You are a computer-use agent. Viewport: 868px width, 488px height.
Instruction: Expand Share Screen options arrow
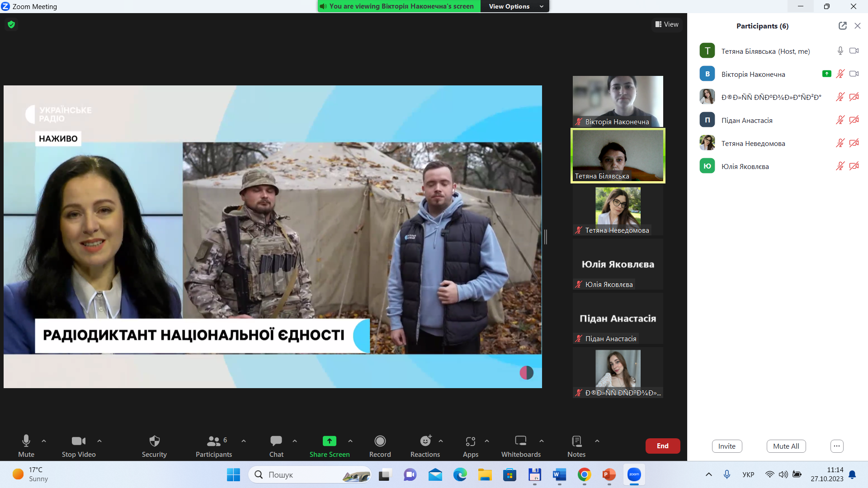coord(350,441)
